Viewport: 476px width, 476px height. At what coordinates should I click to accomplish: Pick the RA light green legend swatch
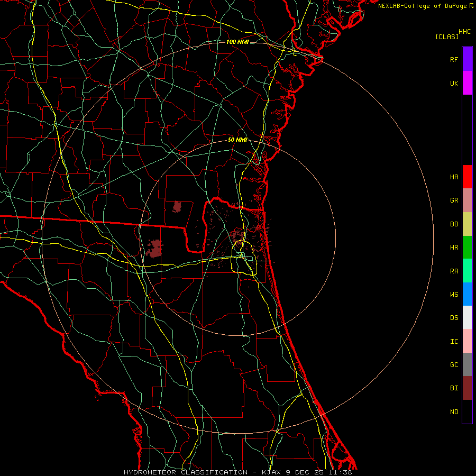(467, 271)
